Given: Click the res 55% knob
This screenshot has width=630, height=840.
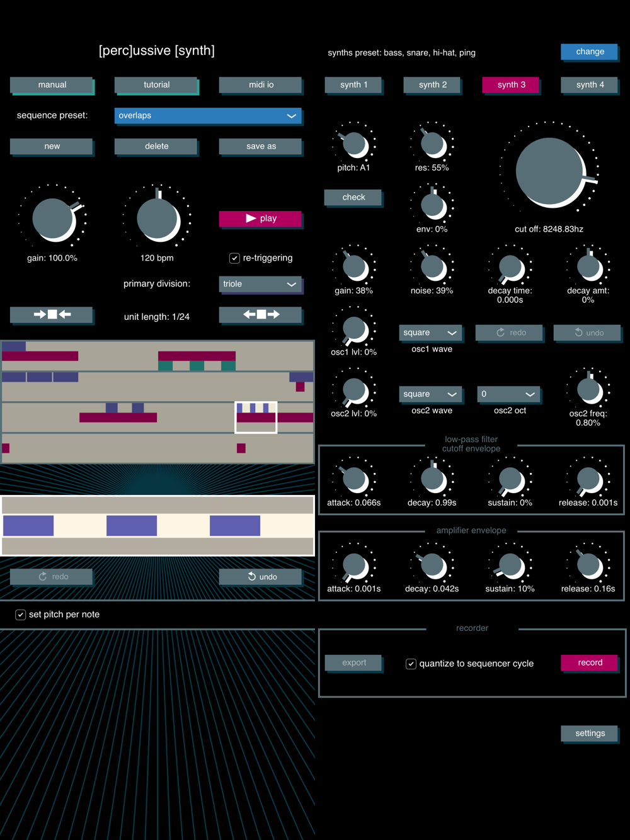Looking at the screenshot, I should [433, 144].
